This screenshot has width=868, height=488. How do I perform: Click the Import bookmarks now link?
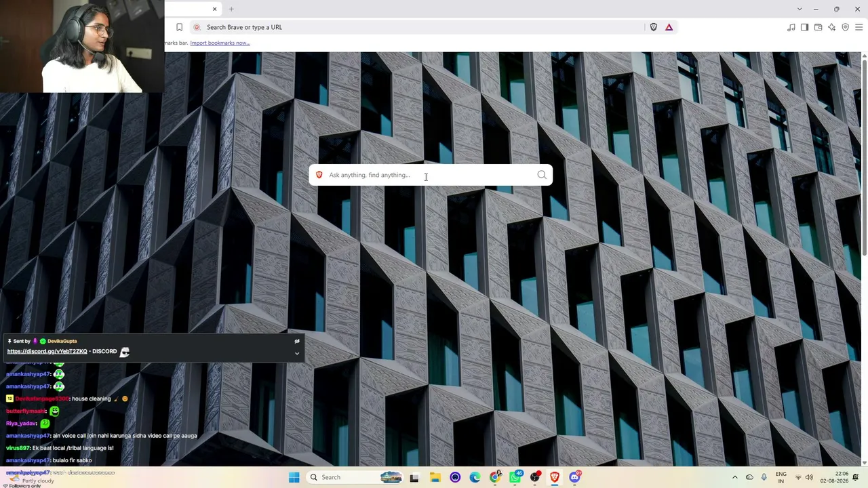click(x=220, y=43)
